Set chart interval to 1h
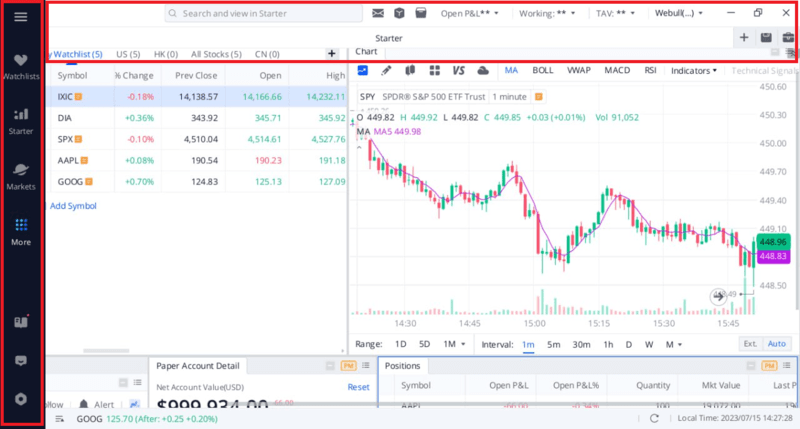 pos(608,344)
